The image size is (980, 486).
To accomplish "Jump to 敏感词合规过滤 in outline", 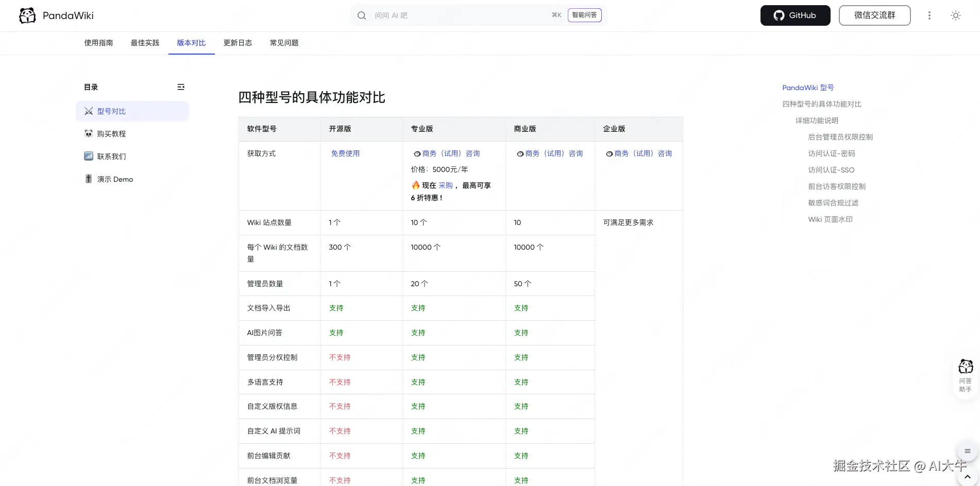I will (833, 203).
